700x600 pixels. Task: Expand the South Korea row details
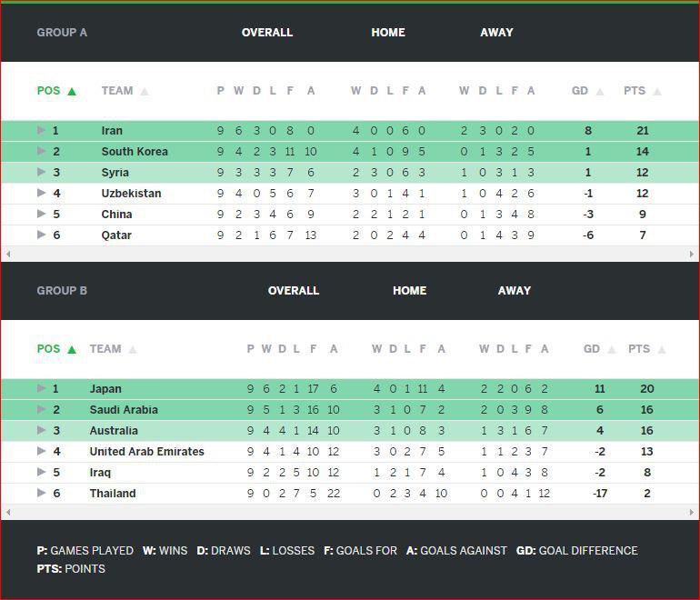click(x=41, y=152)
